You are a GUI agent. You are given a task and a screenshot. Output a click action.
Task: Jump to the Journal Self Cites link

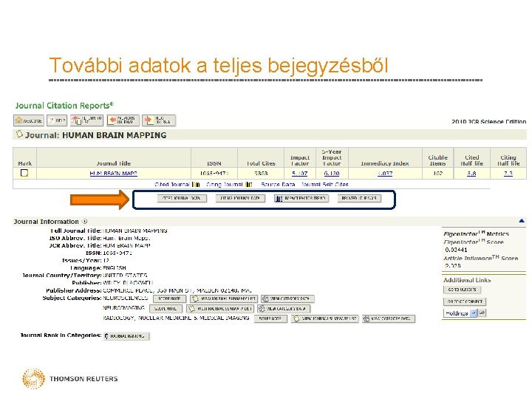click(325, 184)
